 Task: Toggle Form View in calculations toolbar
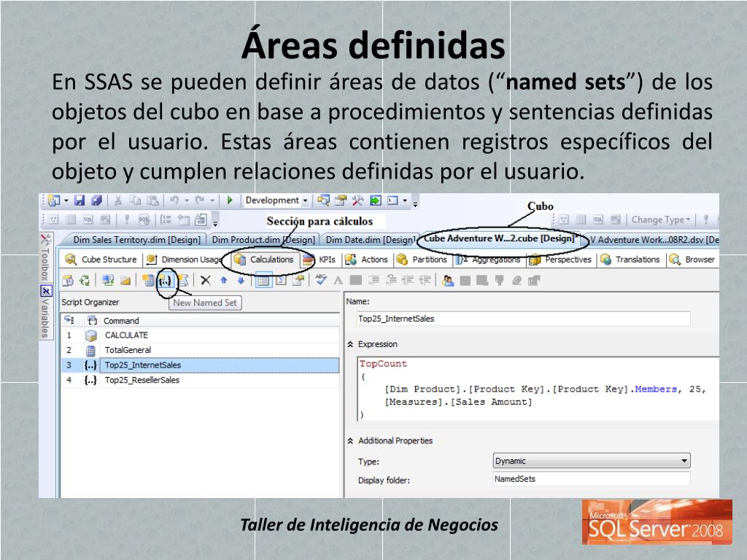click(263, 281)
